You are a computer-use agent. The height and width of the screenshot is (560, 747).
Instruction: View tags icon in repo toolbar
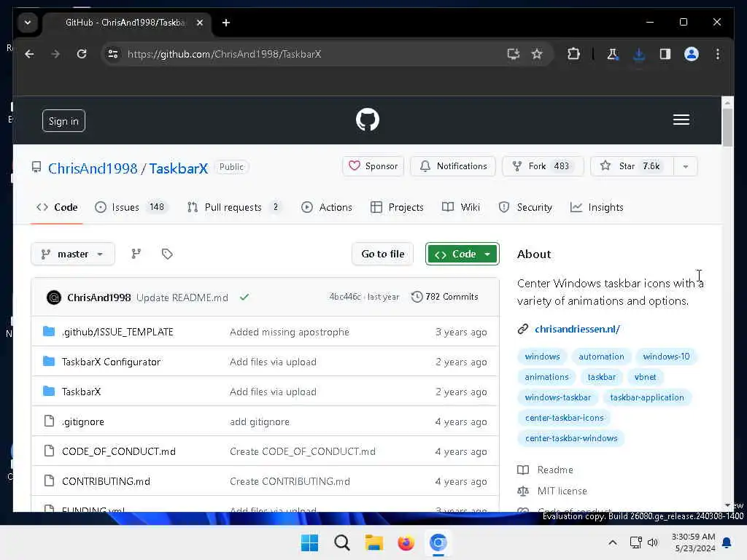[167, 254]
